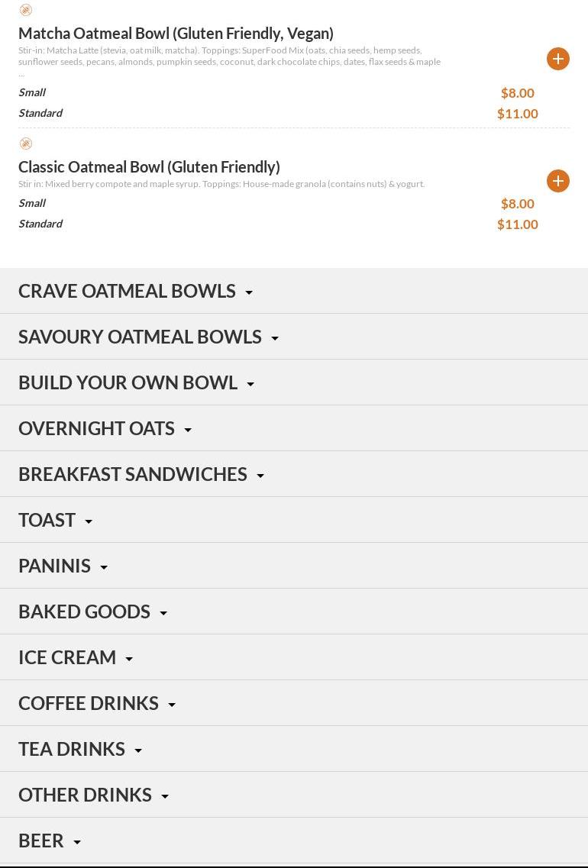Add Matcha Oatmeal Bowl with plus icon
The width and height of the screenshot is (588, 868).
[x=558, y=59]
